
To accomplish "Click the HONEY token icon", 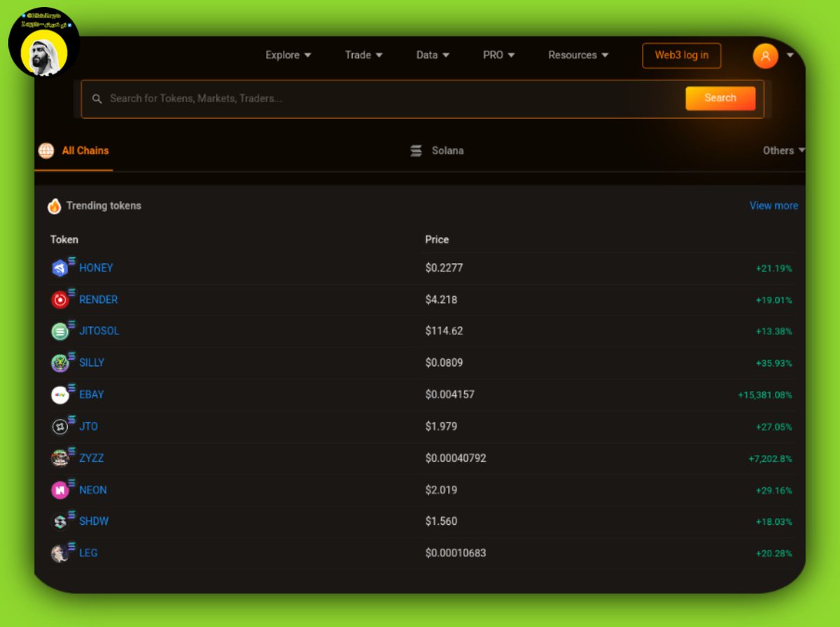I will click(60, 268).
